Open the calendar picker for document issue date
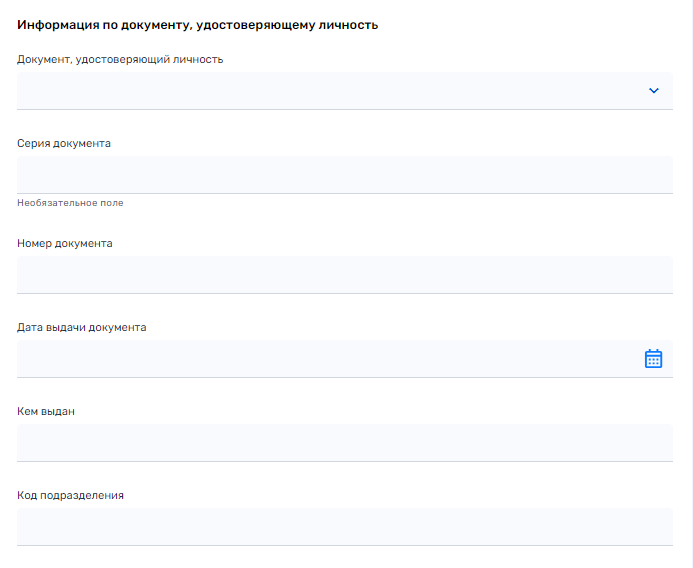The image size is (693, 568). coord(653,358)
